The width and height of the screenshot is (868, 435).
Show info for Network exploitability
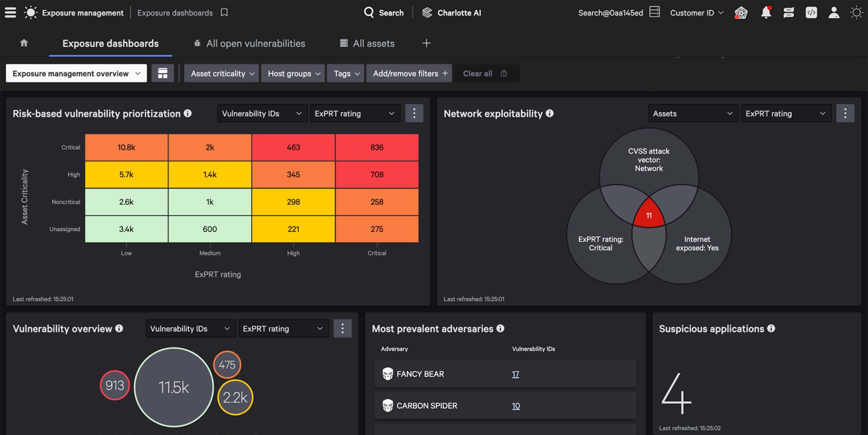coord(550,113)
